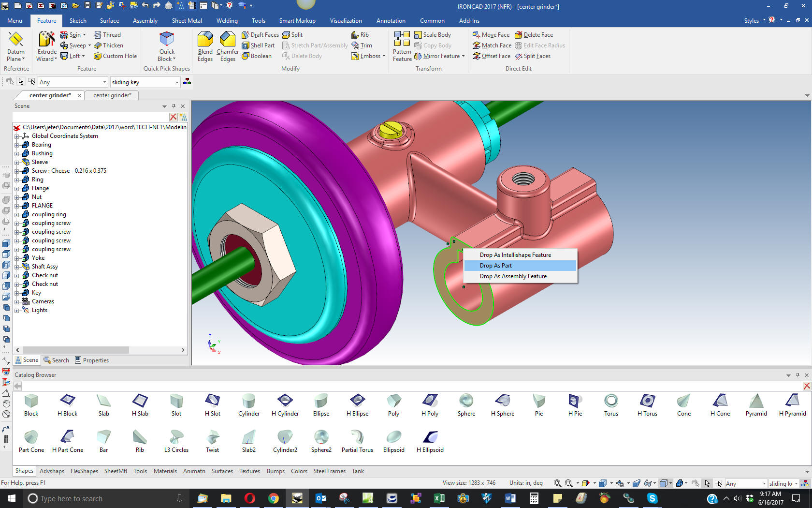This screenshot has width=812, height=508.
Task: Open the Mirror Feature dropdown arrow
Action: tap(463, 56)
